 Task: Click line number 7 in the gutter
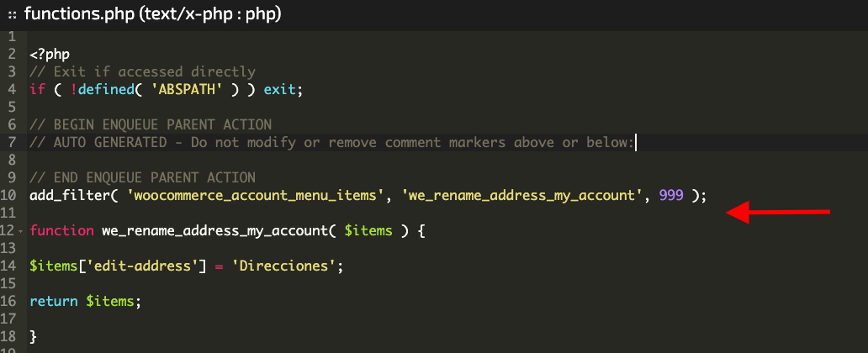12,142
